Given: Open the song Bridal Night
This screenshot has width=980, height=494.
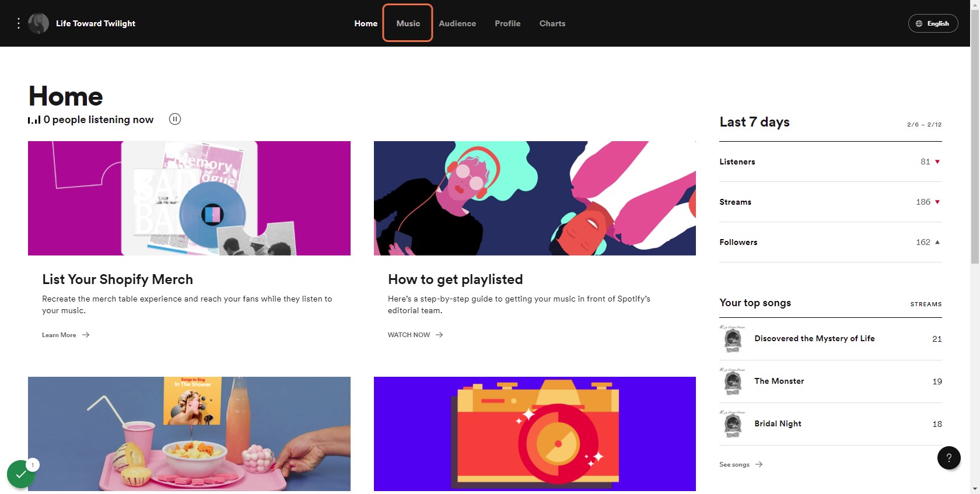Looking at the screenshot, I should 778,423.
